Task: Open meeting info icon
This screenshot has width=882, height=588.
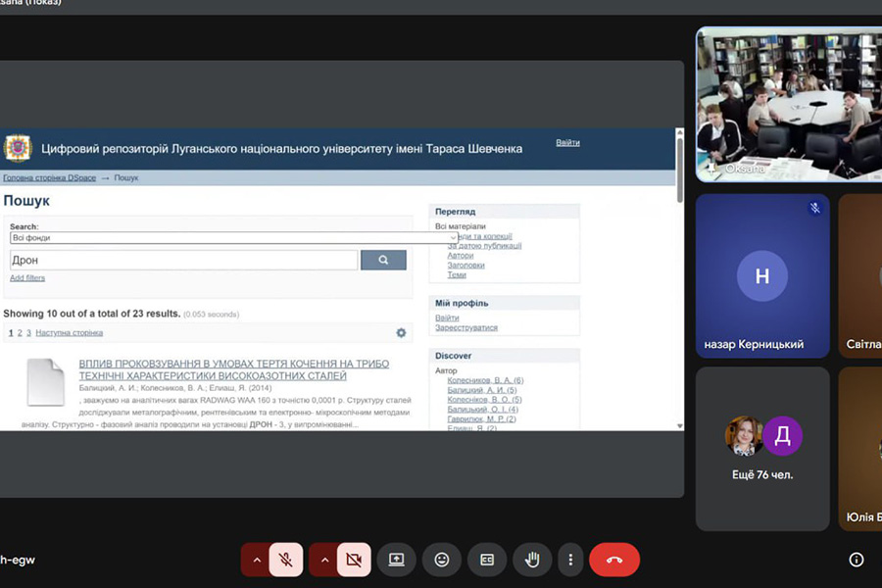Action: [857, 560]
